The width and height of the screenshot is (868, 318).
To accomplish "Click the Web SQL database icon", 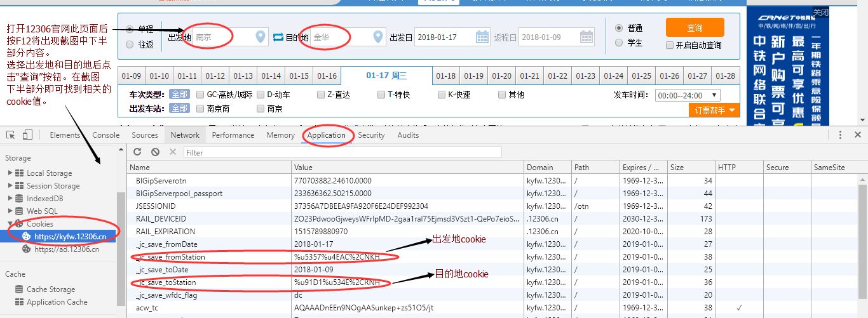I will coord(20,211).
